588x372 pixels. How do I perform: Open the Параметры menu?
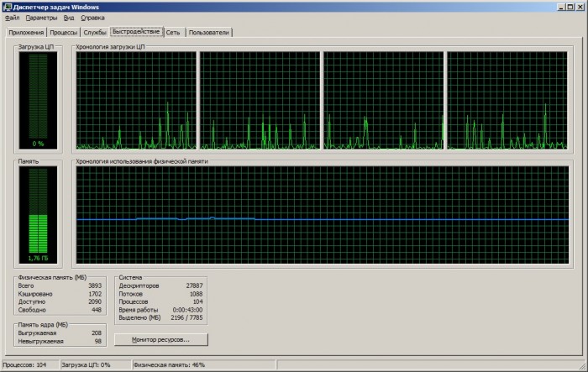click(41, 18)
